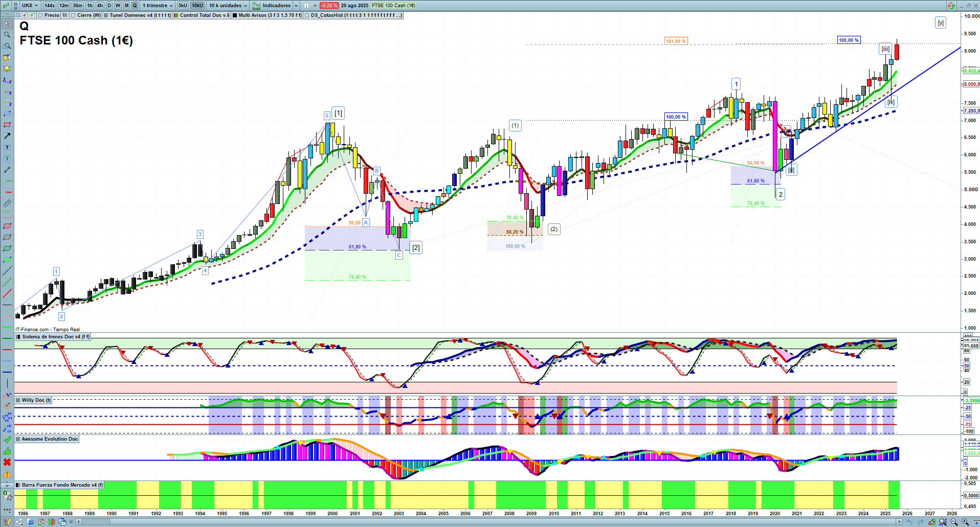
Task: Toggle the DS_CotasHist indicator checkbox
Action: click(307, 15)
